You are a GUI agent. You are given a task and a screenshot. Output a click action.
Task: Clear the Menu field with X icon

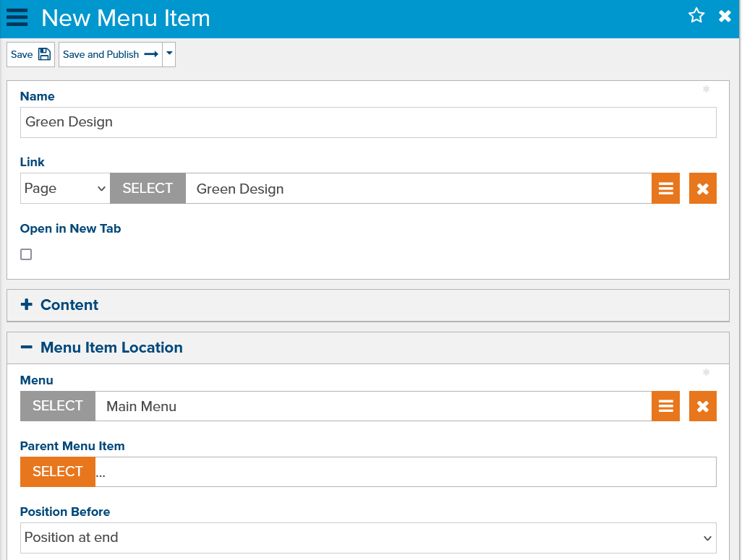coord(703,406)
